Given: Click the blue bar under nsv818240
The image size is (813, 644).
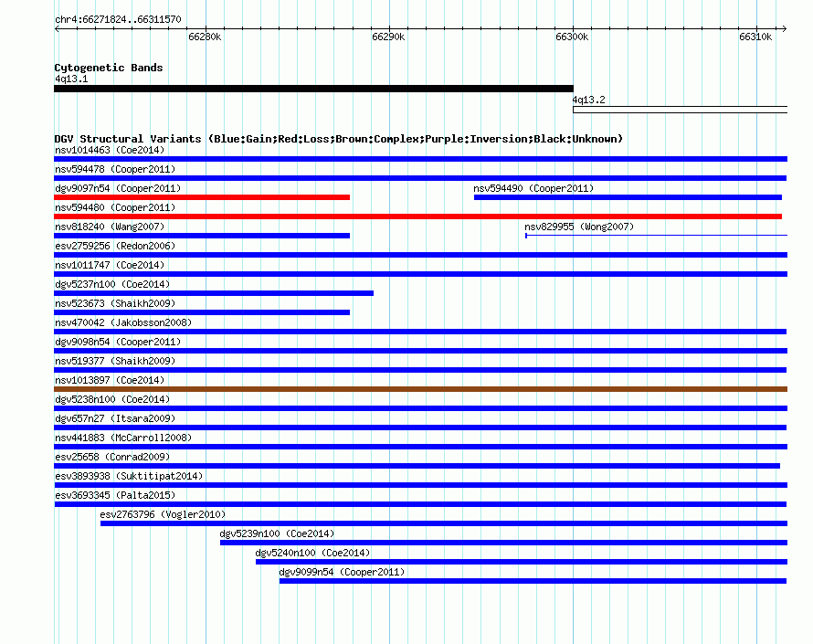Looking at the screenshot, I should (202, 236).
